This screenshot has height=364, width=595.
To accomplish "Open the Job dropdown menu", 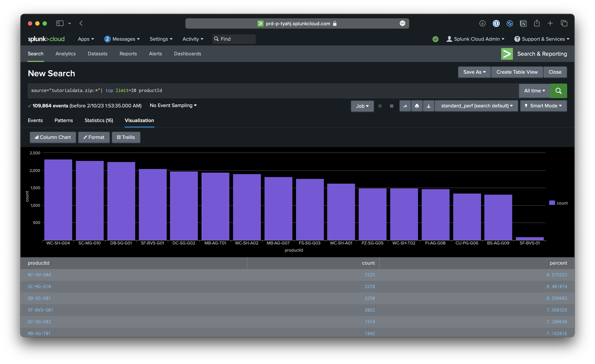I will 362,106.
